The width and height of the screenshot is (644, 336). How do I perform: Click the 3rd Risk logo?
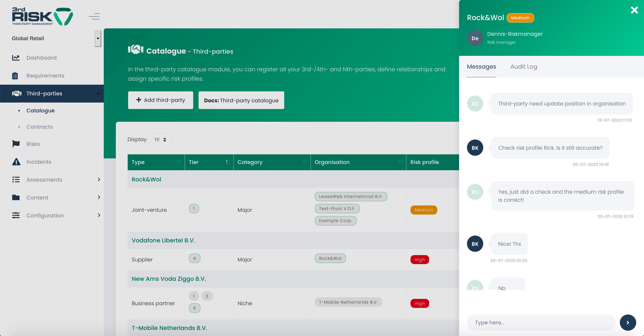(42, 17)
